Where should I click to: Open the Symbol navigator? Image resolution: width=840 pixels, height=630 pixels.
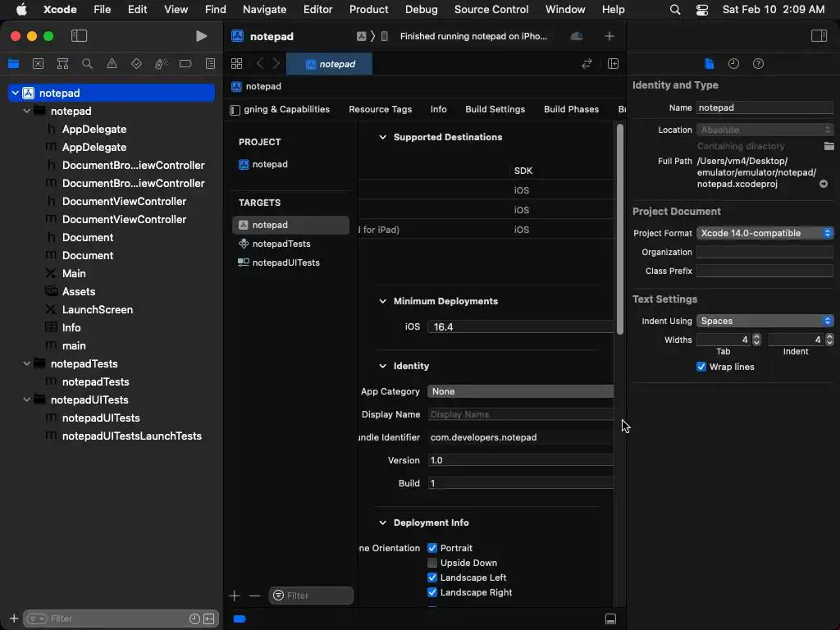[62, 64]
